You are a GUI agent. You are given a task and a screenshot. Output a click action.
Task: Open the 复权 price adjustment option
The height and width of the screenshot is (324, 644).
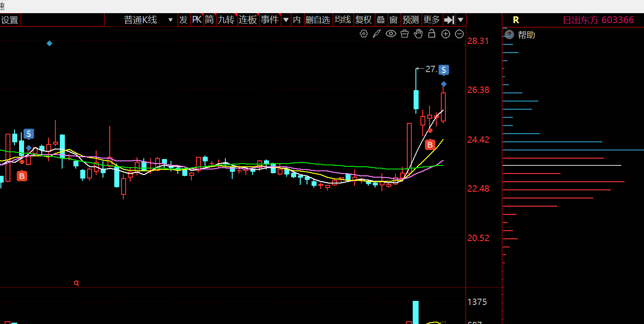tap(363, 20)
